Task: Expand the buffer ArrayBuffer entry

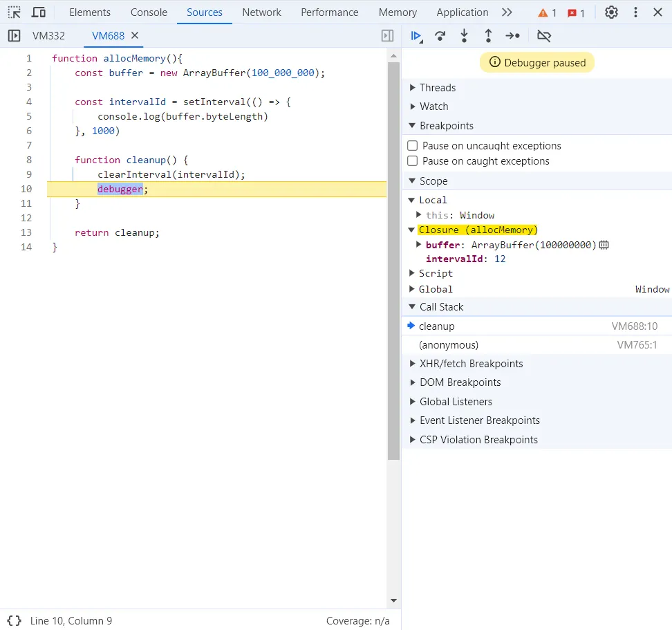Action: point(419,245)
